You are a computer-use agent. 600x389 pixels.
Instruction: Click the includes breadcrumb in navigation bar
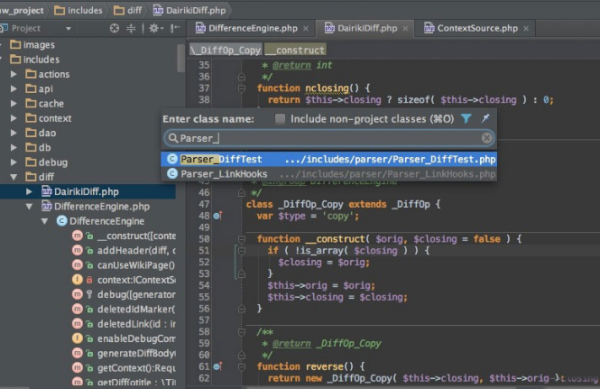pos(78,10)
